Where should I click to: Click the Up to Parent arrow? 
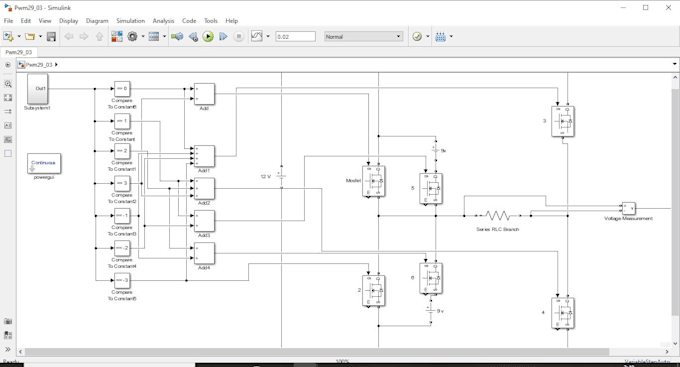click(99, 36)
